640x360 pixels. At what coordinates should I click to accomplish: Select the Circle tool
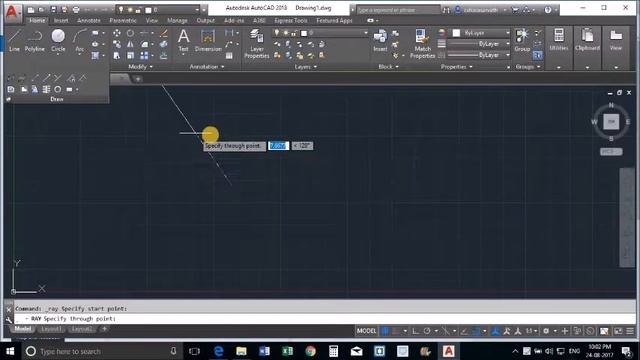(58, 40)
